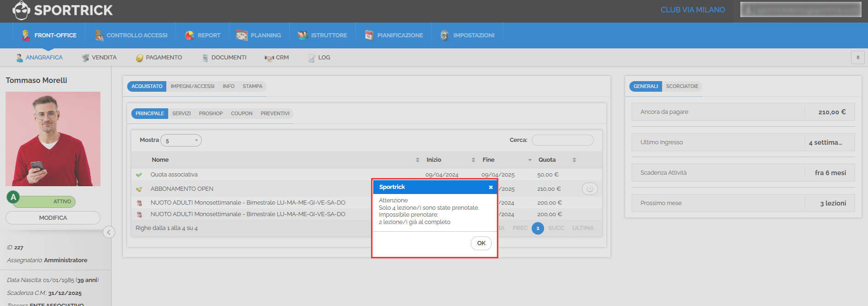Open the Report section
868x306 pixels.
203,35
